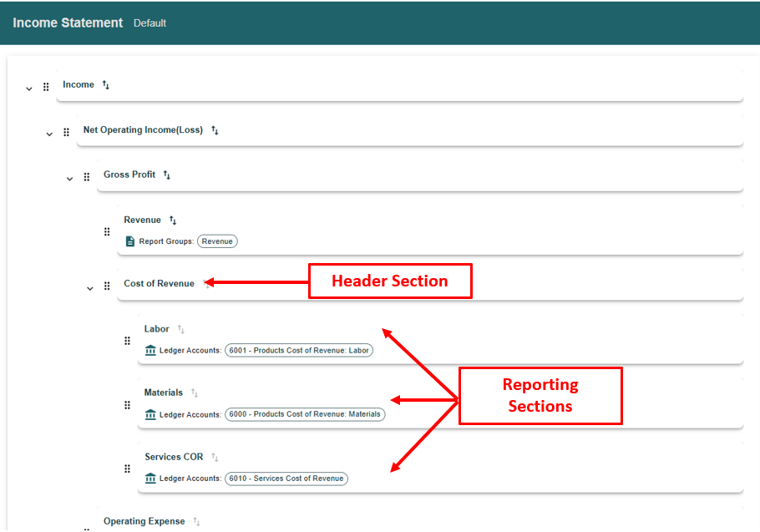Collapse the Gross Profit section chevron
This screenshot has height=532, width=760.
click(70, 179)
